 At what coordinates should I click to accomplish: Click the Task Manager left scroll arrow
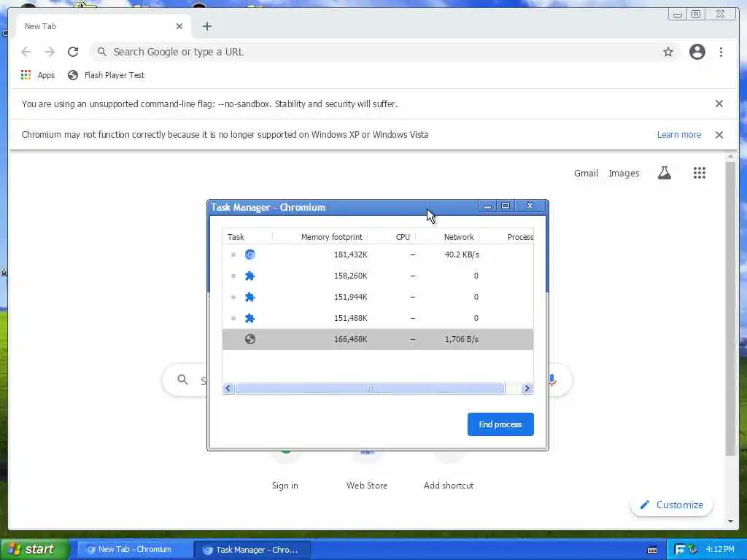pyautogui.click(x=228, y=389)
